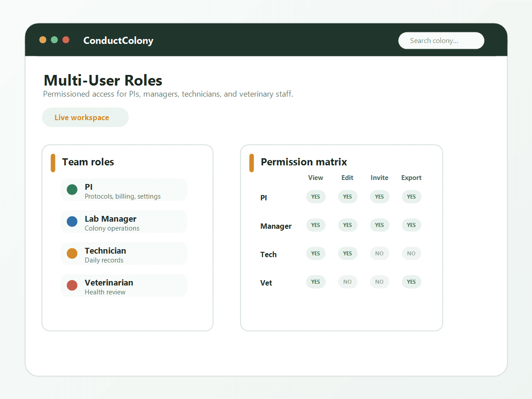The width and height of the screenshot is (532, 399).
Task: Click the red window control dot
Action: [66, 40]
